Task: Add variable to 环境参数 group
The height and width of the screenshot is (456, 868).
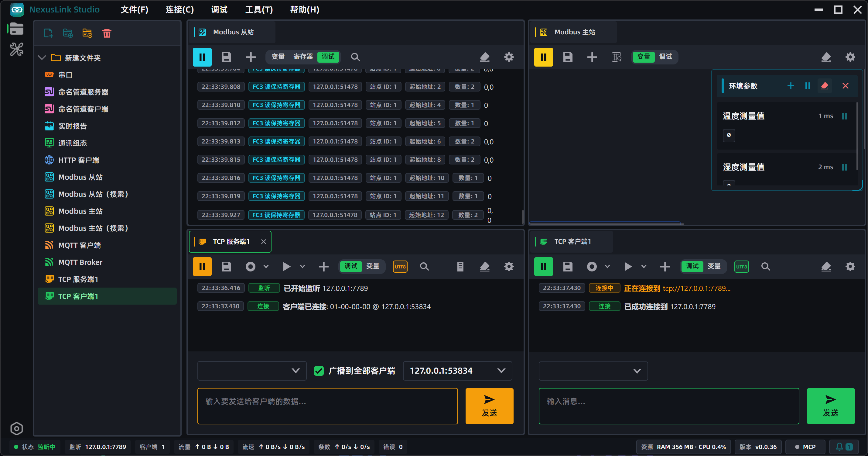Action: (791, 86)
